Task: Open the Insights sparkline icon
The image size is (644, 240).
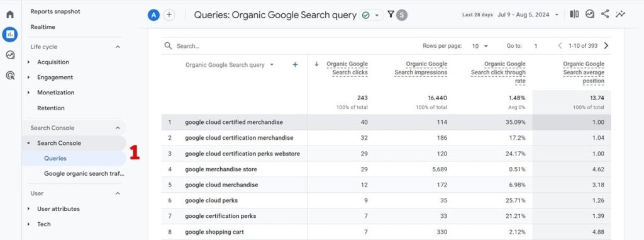Action: tap(620, 14)
